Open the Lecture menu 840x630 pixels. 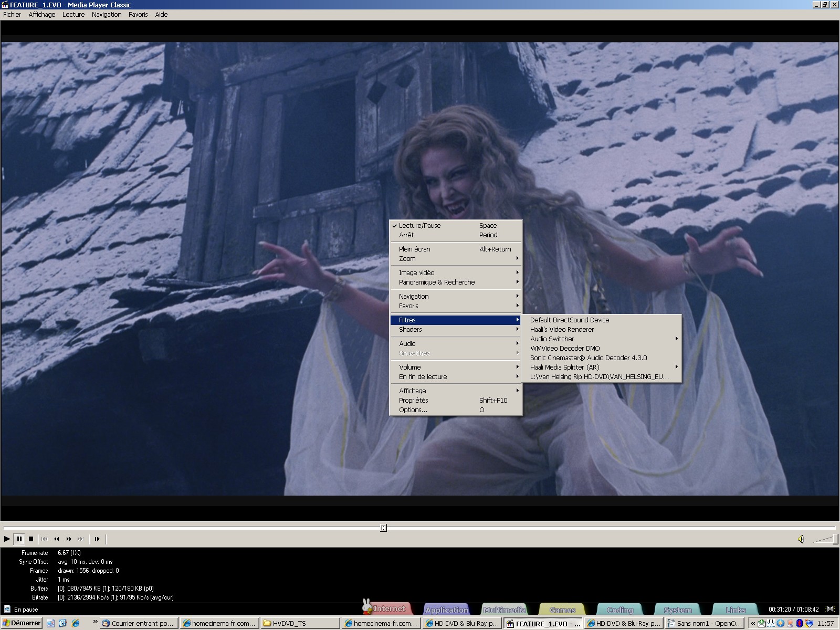tap(73, 15)
